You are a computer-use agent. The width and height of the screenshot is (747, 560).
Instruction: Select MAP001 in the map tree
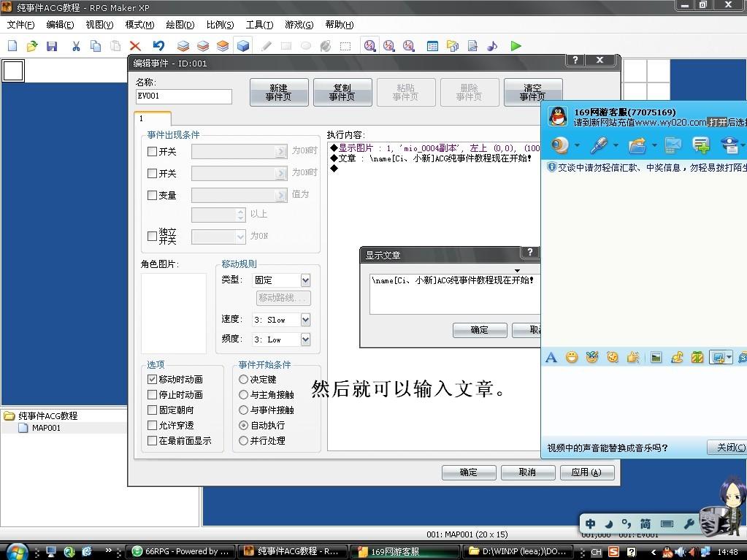point(46,428)
